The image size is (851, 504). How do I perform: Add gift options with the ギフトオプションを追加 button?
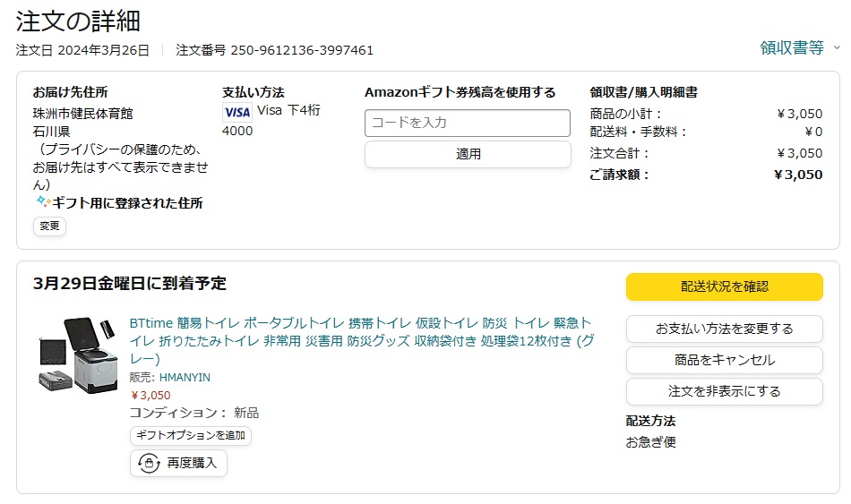(191, 436)
